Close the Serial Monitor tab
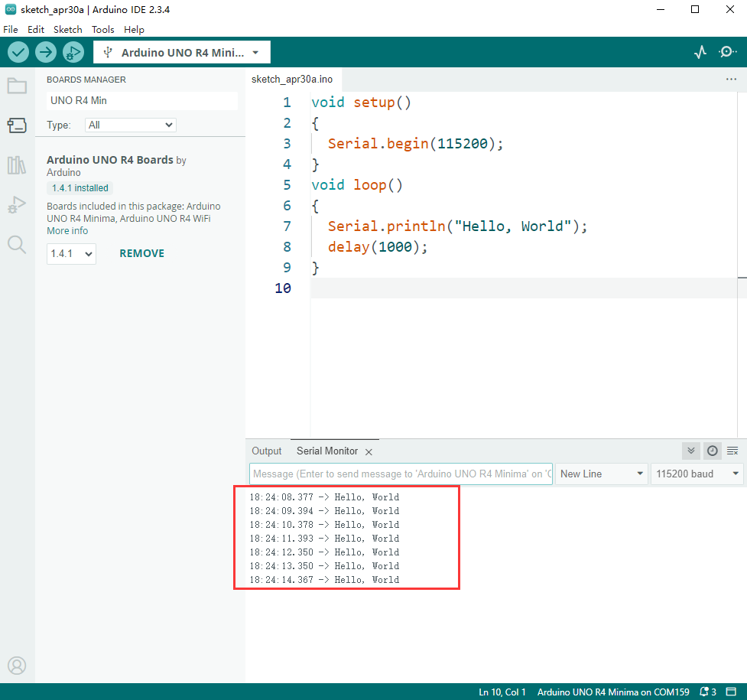The image size is (747, 700). [369, 452]
